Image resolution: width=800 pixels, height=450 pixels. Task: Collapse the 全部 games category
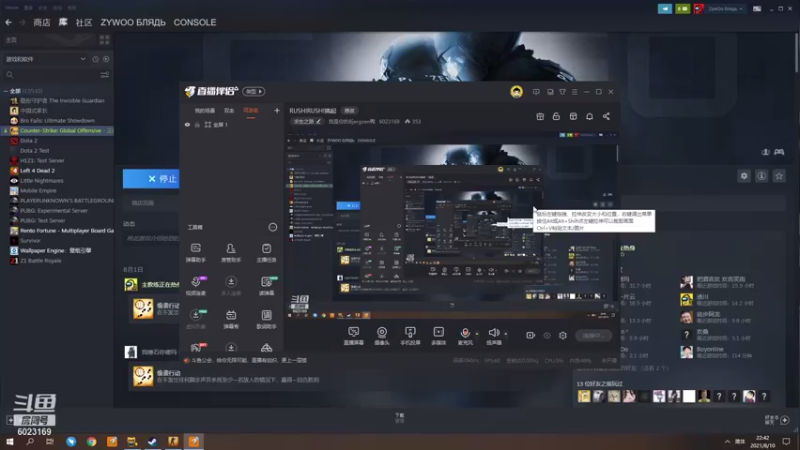pos(6,91)
